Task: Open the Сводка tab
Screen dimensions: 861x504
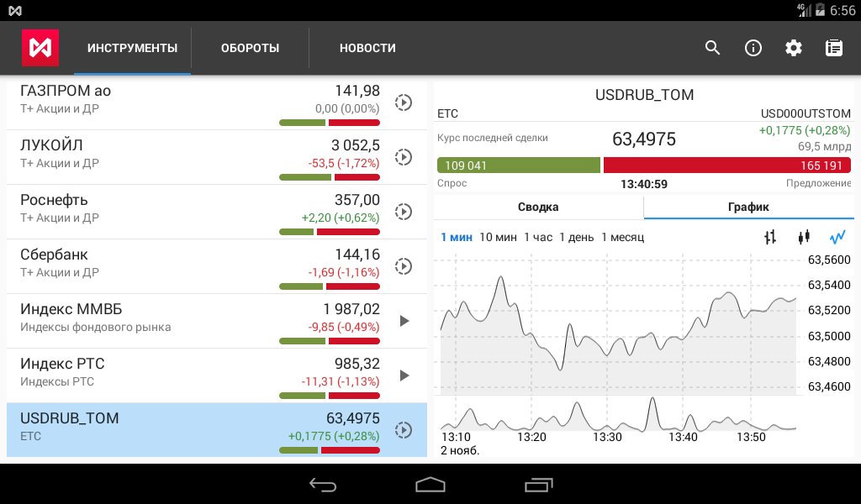Action: coord(538,207)
